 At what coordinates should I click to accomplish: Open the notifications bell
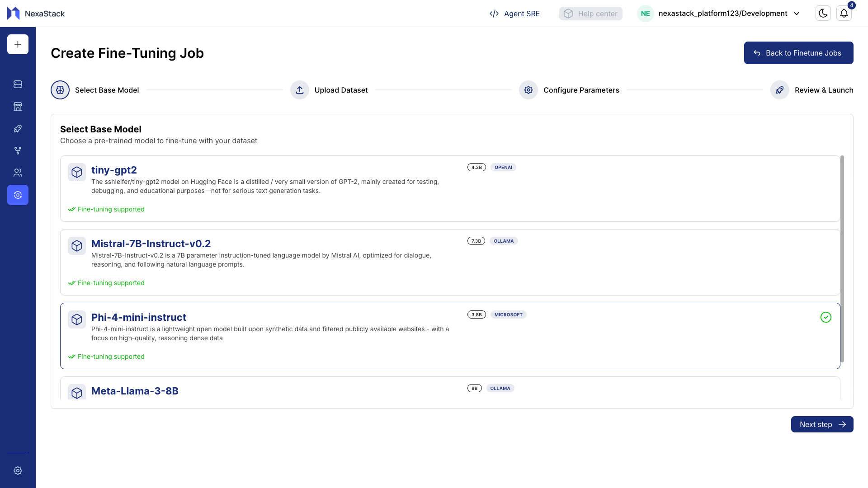coord(844,14)
